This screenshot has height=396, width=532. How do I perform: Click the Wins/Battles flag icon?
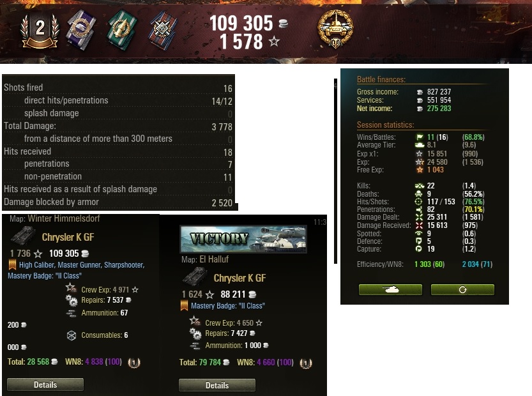tap(420, 137)
